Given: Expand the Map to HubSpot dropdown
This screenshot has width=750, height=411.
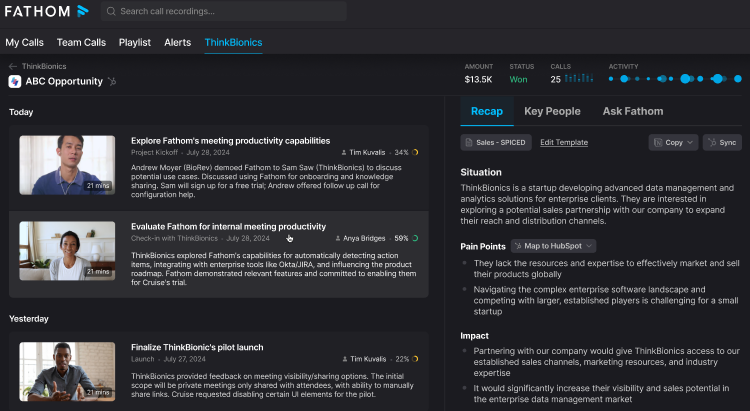Looking at the screenshot, I should [x=553, y=246].
